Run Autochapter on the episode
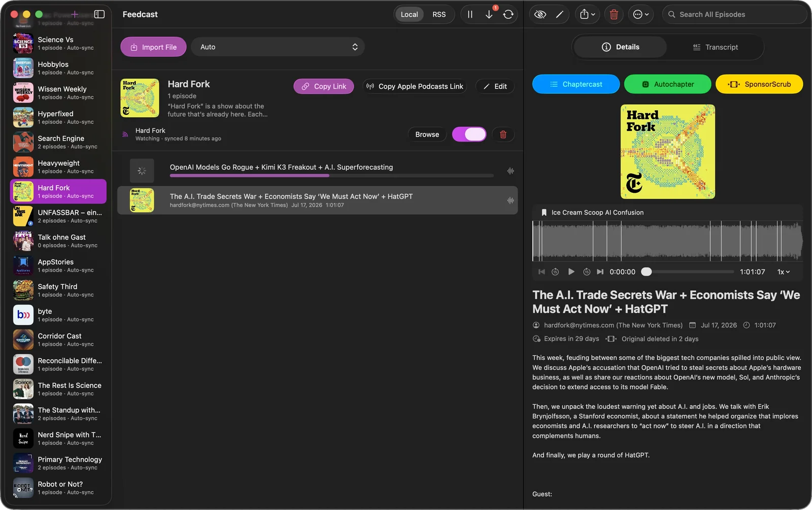 (x=667, y=84)
